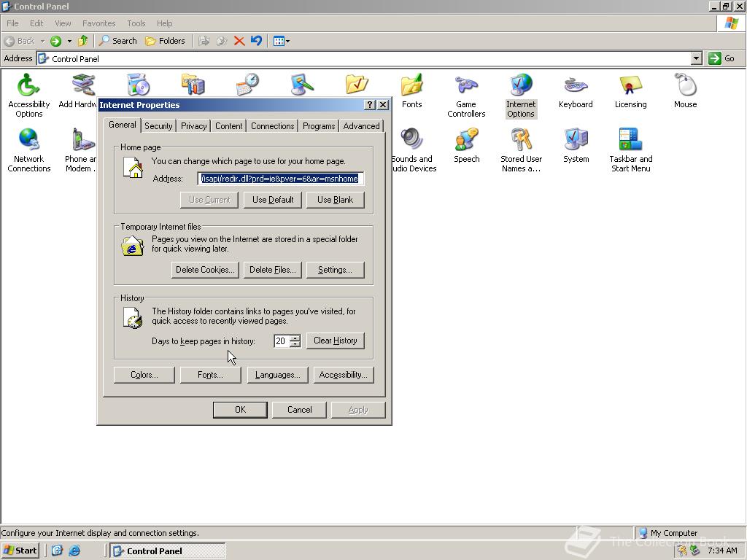
Task: Open temporary files Settings button
Action: coord(336,270)
